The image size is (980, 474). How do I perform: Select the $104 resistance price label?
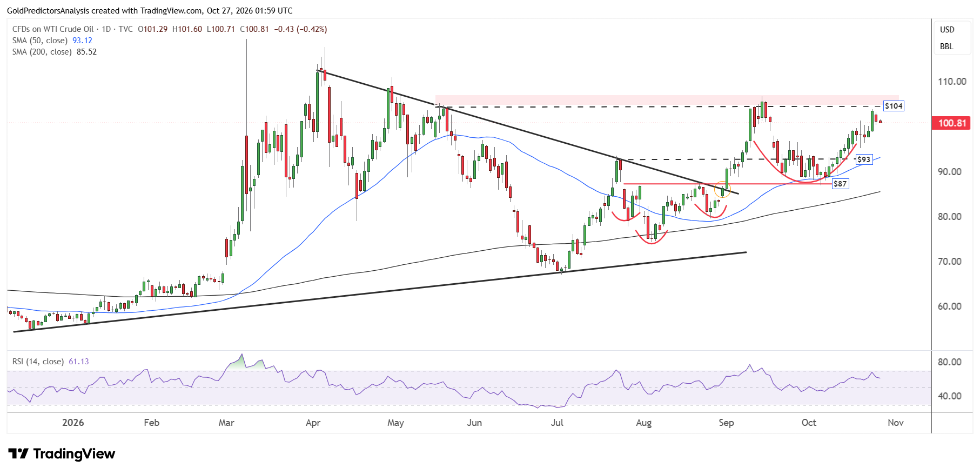coord(894,106)
